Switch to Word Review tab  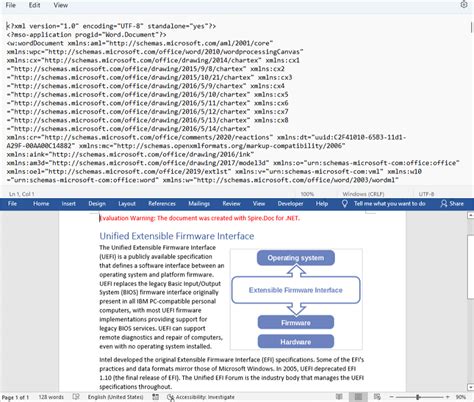point(231,204)
